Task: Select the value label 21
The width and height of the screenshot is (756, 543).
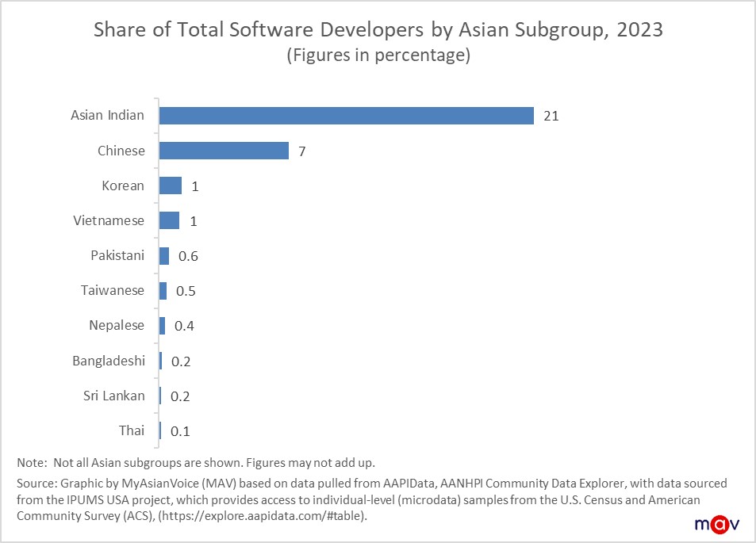Action: pos(553,115)
